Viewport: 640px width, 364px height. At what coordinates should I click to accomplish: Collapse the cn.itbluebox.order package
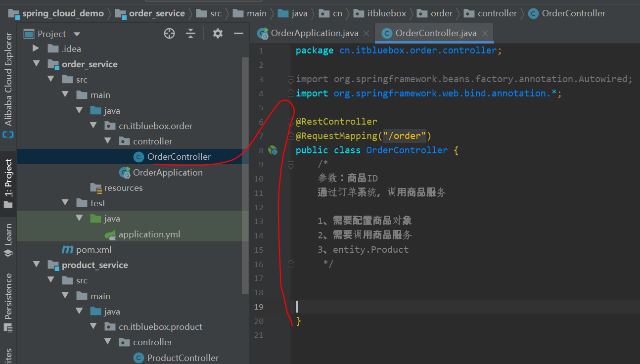pyautogui.click(x=93, y=126)
